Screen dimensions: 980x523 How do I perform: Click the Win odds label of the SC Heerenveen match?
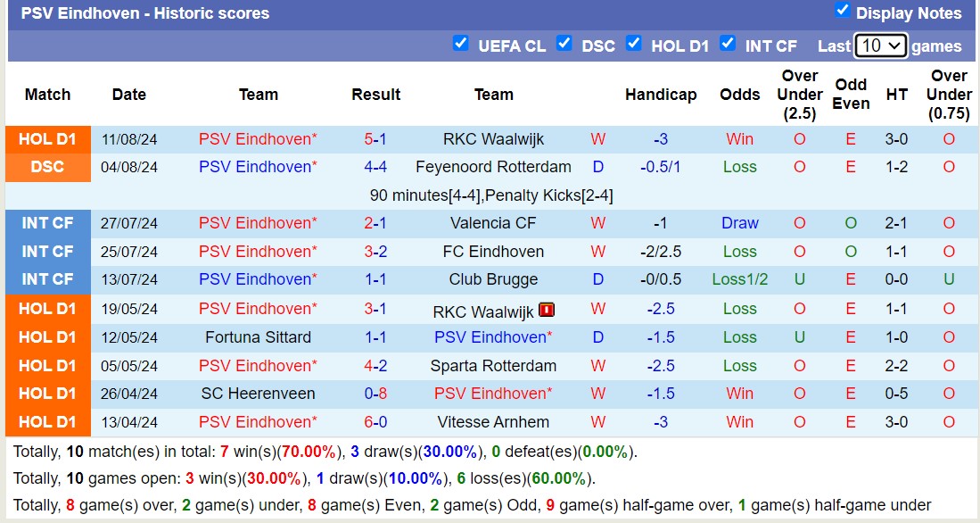click(739, 394)
